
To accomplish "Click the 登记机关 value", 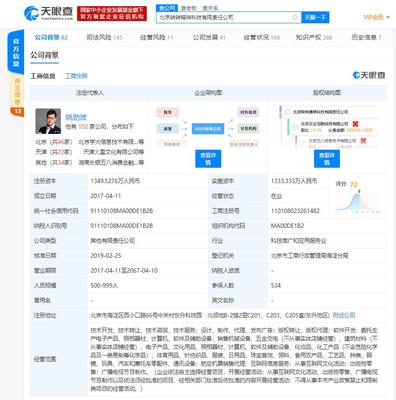I will point(309,256).
